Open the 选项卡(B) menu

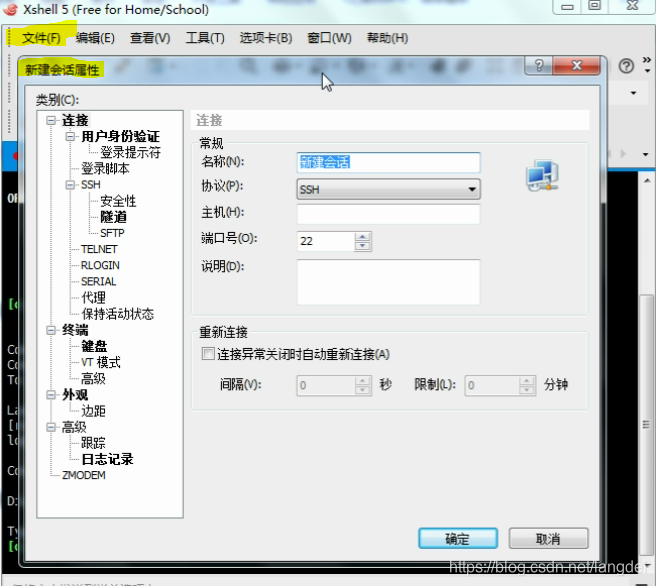(266, 38)
